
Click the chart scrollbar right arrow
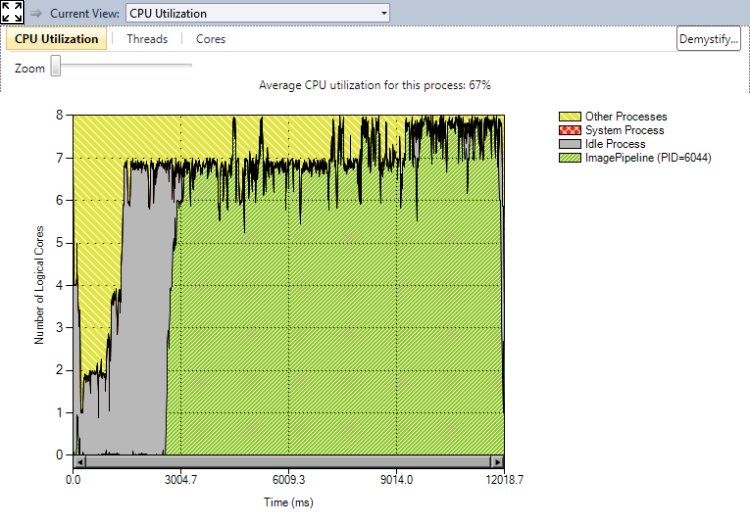[497, 462]
